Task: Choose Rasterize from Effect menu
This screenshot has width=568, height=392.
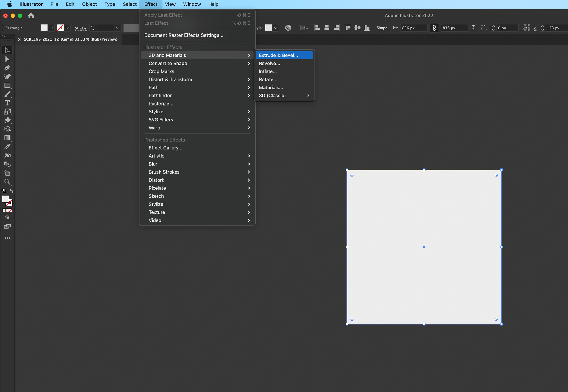Action: click(x=197, y=104)
